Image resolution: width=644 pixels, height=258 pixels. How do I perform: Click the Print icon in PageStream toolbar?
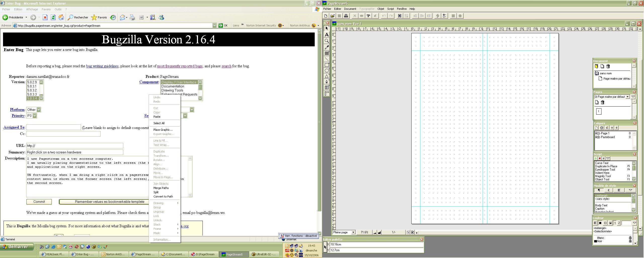346,16
